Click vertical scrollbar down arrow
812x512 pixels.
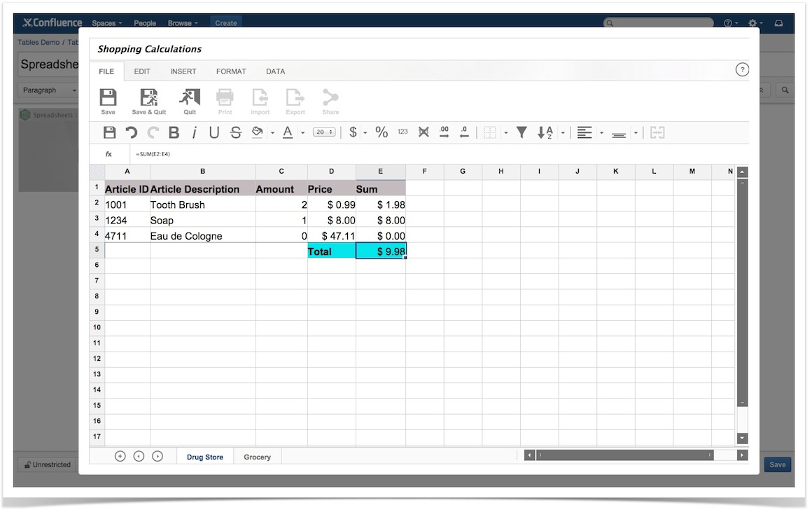(x=742, y=438)
